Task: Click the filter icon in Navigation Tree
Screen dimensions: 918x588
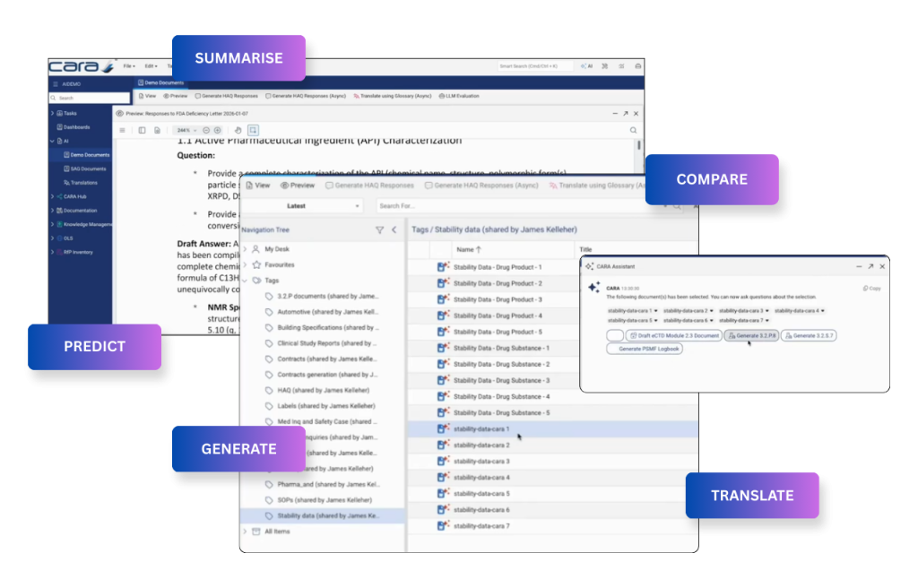Action: click(x=379, y=230)
